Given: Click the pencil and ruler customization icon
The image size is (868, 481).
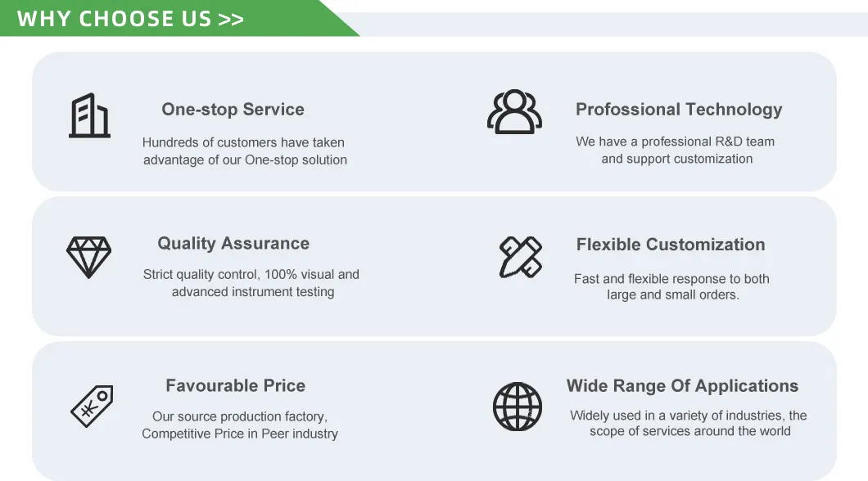Looking at the screenshot, I should pyautogui.click(x=520, y=257).
